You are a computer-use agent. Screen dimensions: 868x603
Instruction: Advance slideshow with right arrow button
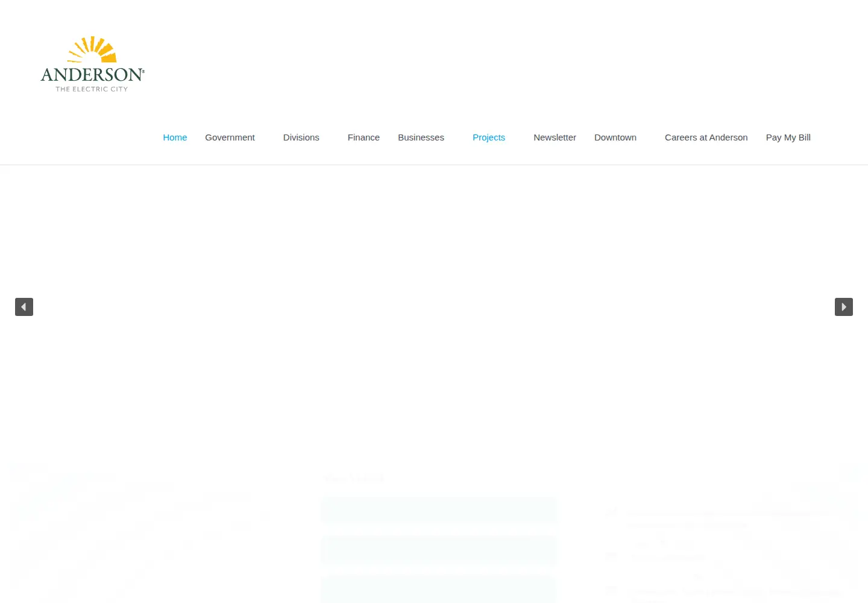click(844, 307)
